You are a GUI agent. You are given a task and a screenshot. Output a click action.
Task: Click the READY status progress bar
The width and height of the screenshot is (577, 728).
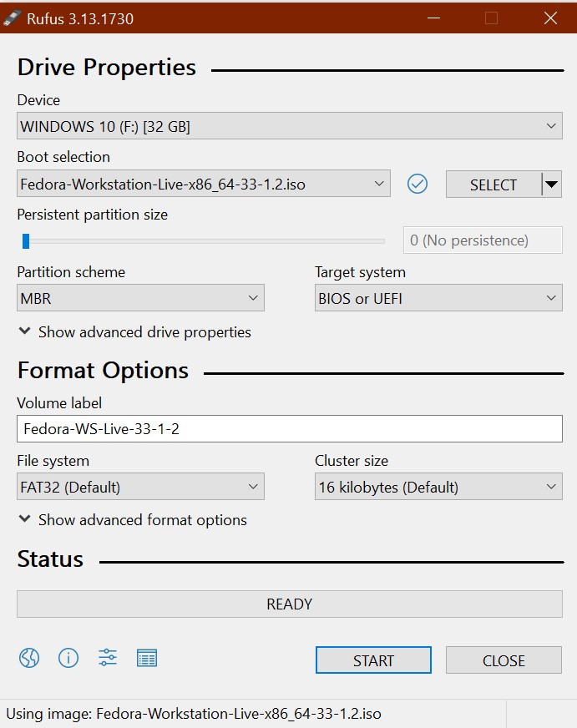click(x=290, y=604)
